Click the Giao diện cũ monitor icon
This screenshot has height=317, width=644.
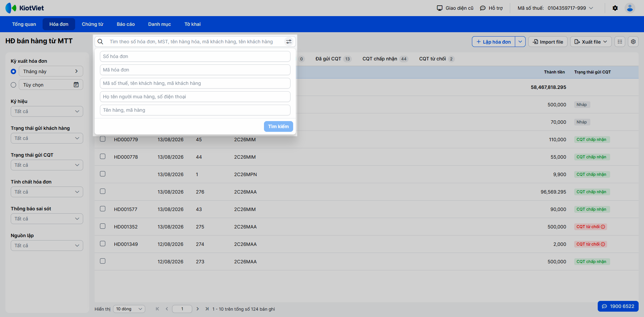click(440, 8)
